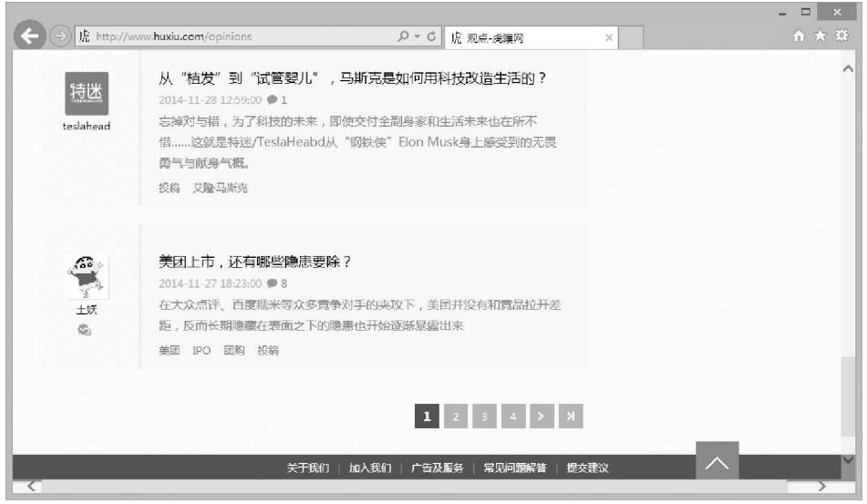Open the 美团上市 article headline
The image size is (867, 504).
point(254,262)
